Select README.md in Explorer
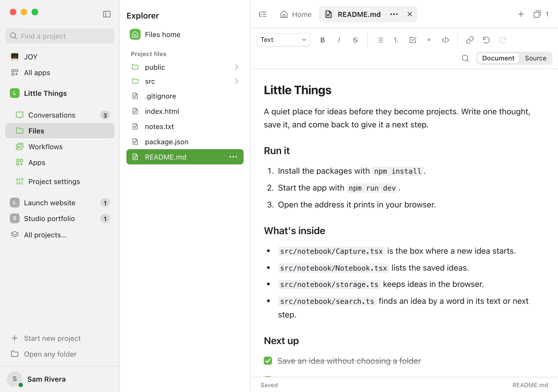The height and width of the screenshot is (392, 558). pos(185,157)
